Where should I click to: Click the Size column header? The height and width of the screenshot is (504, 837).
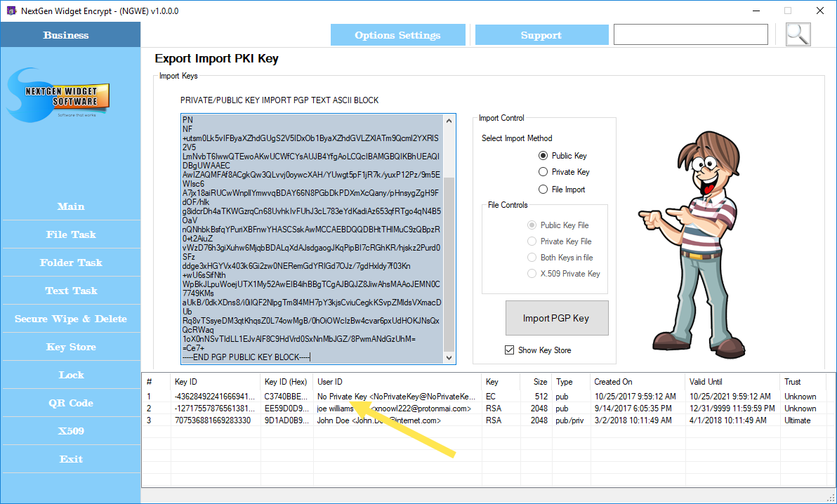click(x=535, y=382)
